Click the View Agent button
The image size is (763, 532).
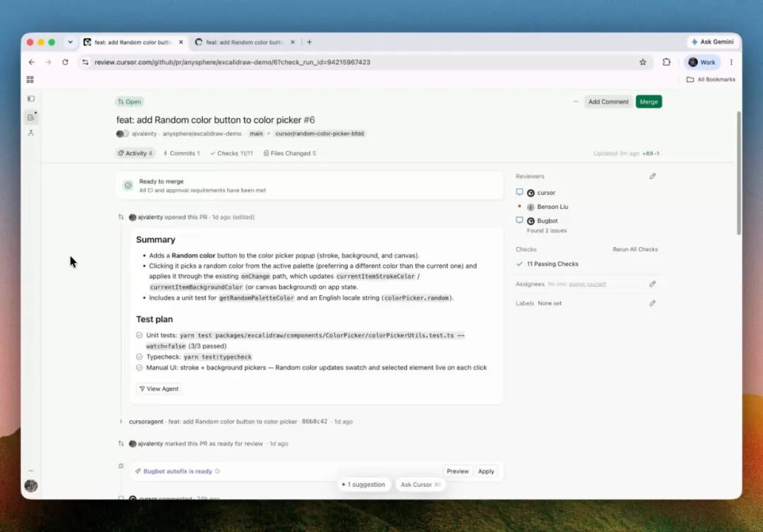click(159, 389)
